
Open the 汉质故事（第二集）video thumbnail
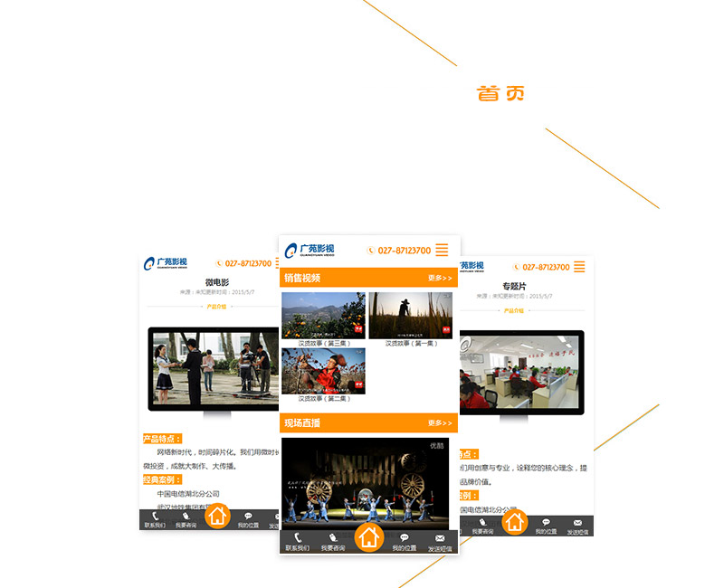tap(323, 371)
